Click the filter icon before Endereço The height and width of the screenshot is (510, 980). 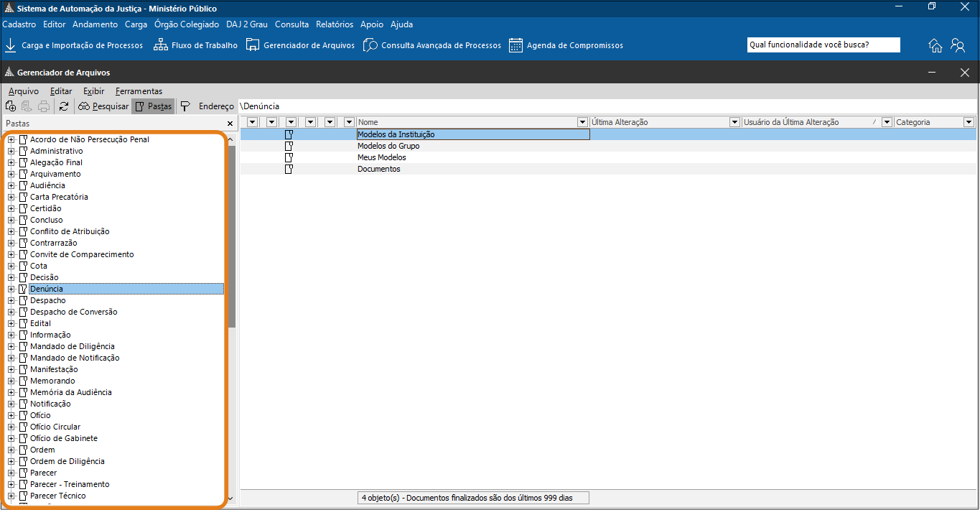click(x=185, y=106)
